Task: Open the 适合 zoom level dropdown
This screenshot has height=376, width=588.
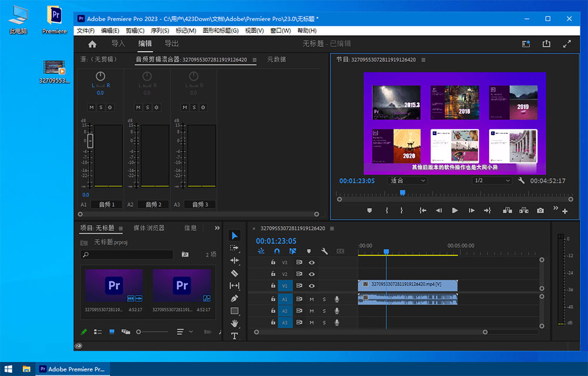Action: (x=409, y=180)
